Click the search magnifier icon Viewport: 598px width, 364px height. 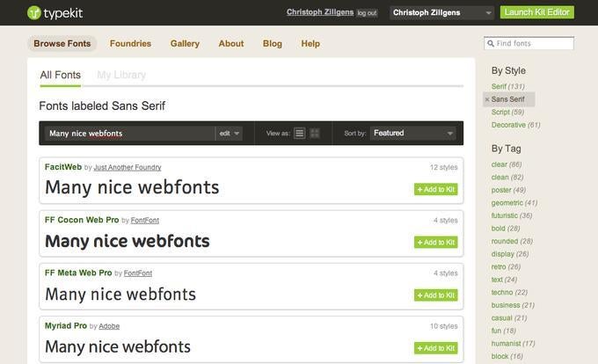click(x=491, y=43)
